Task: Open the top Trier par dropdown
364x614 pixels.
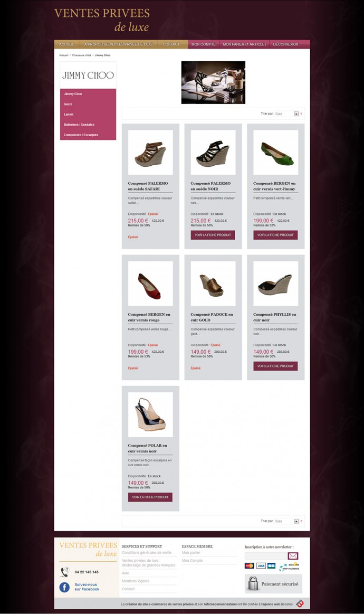Action: click(286, 114)
